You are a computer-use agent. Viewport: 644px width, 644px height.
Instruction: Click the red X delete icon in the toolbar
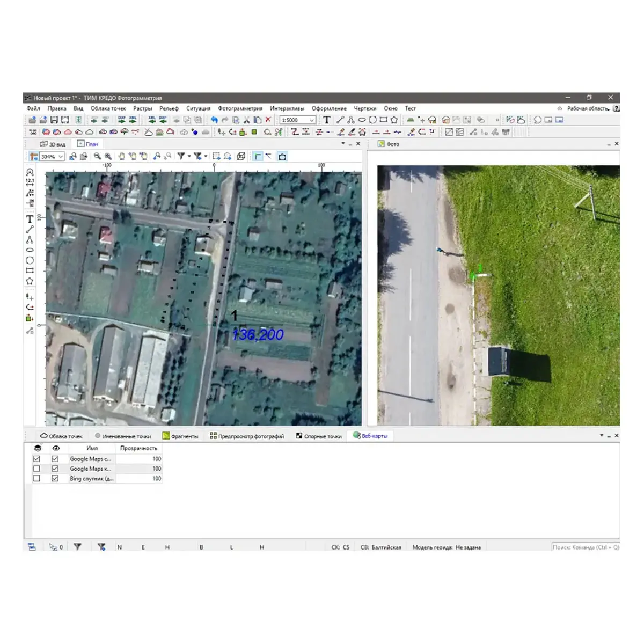tap(268, 120)
